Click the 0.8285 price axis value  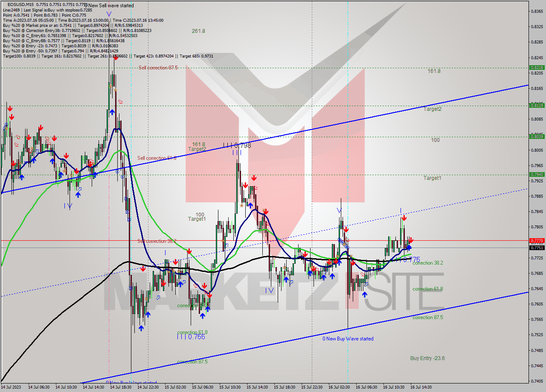coord(537,42)
